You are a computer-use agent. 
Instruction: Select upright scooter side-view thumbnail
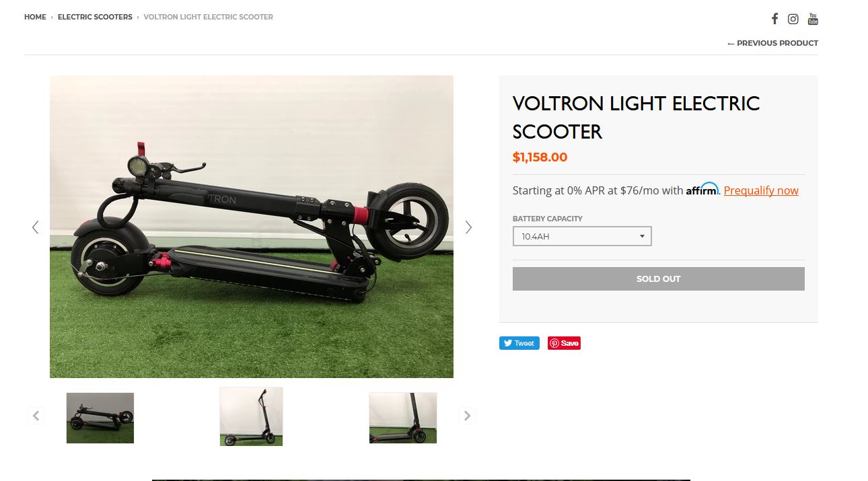pyautogui.click(x=251, y=416)
